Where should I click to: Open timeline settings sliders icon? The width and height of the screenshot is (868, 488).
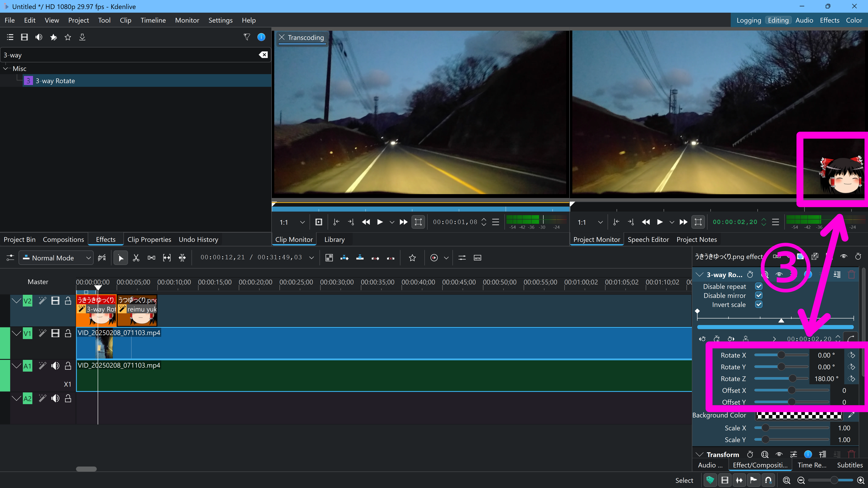point(10,258)
